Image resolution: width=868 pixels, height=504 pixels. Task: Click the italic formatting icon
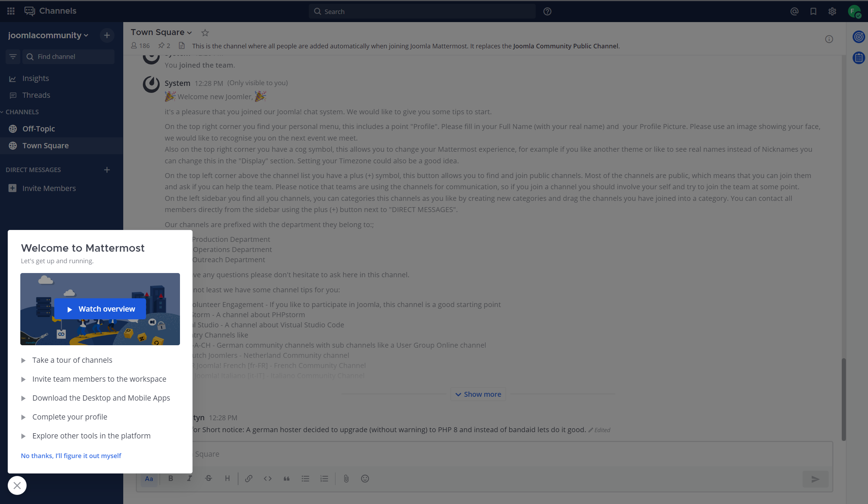190,478
